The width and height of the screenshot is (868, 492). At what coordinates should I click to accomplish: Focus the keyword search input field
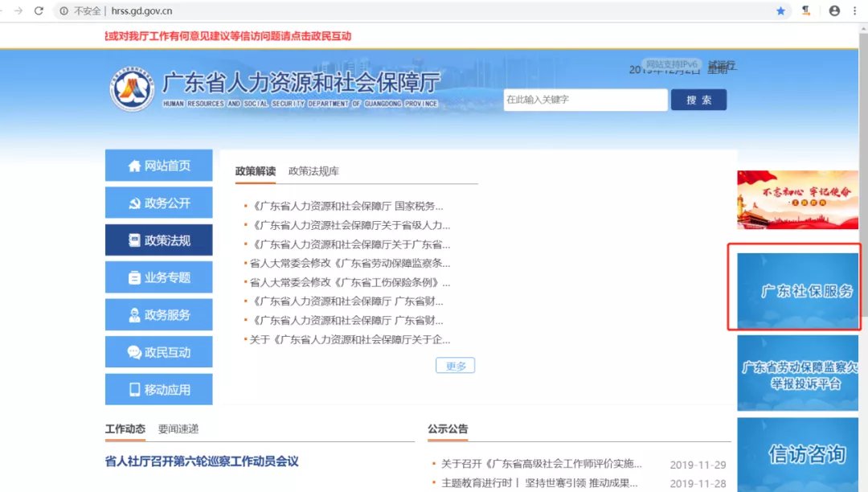(585, 100)
